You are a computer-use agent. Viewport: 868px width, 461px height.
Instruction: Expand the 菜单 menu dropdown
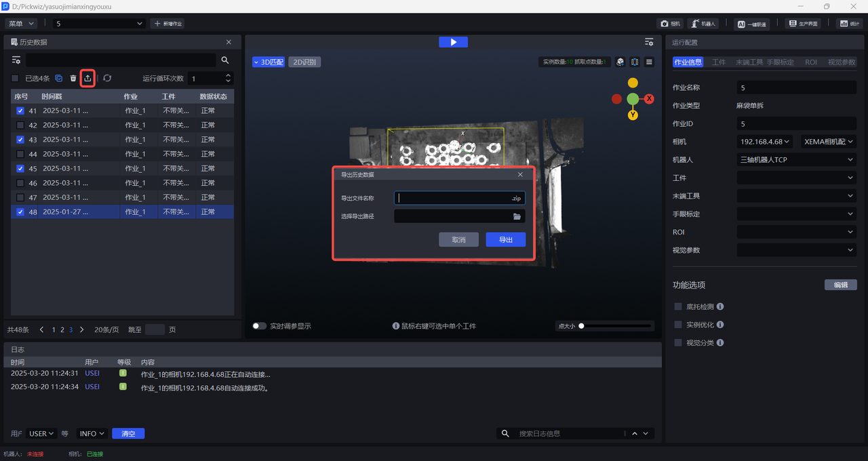21,24
